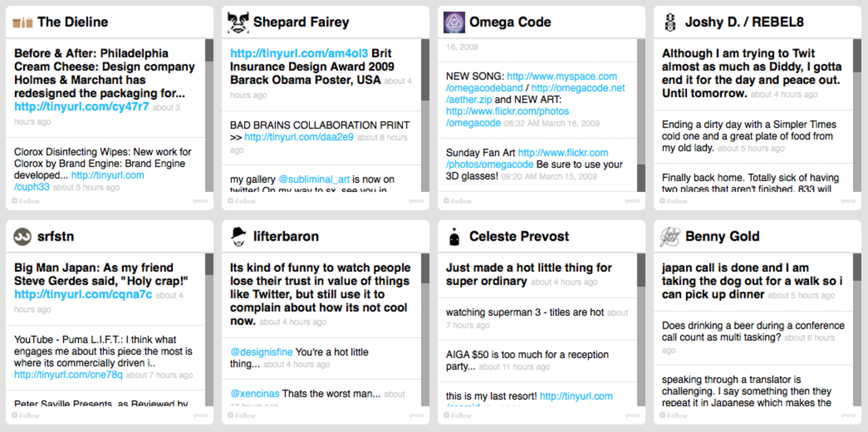Follow The Dieline
The image size is (868, 432).
[26, 201]
